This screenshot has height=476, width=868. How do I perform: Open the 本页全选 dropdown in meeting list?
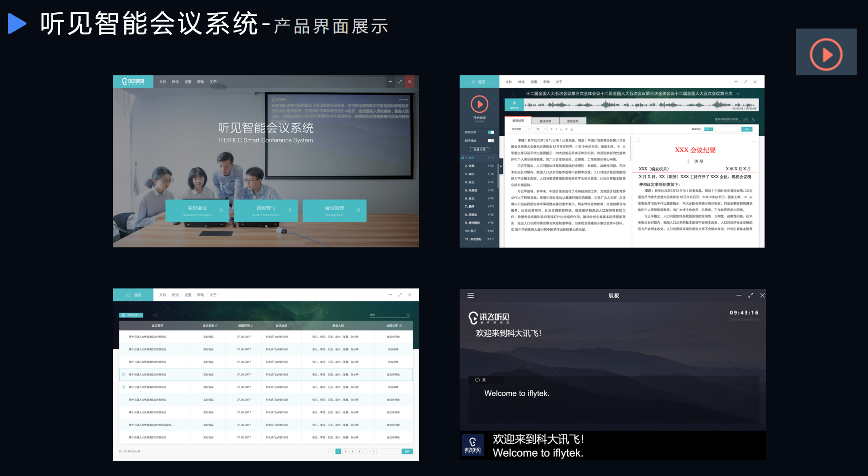(x=132, y=315)
